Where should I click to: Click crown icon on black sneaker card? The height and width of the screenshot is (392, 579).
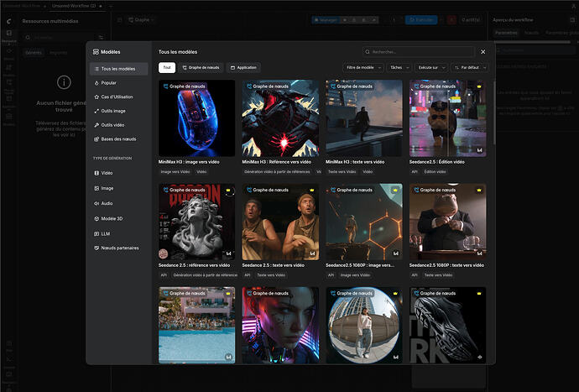(x=479, y=293)
